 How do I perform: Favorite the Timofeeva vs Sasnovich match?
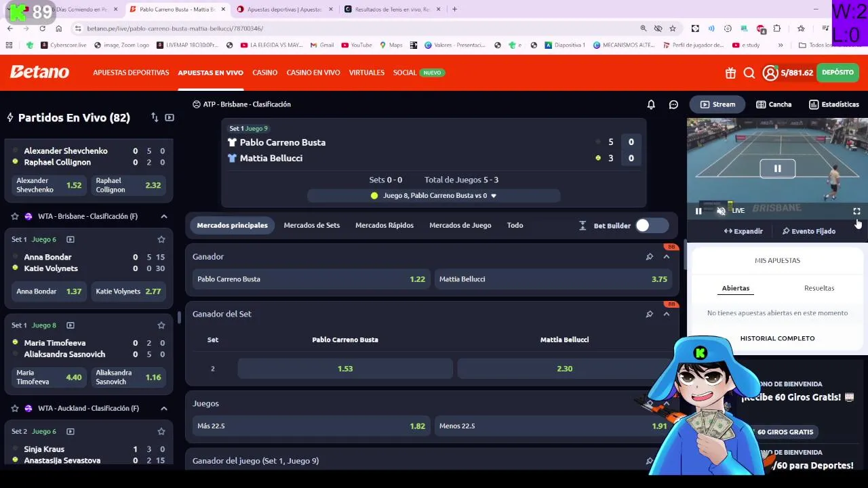(x=161, y=325)
